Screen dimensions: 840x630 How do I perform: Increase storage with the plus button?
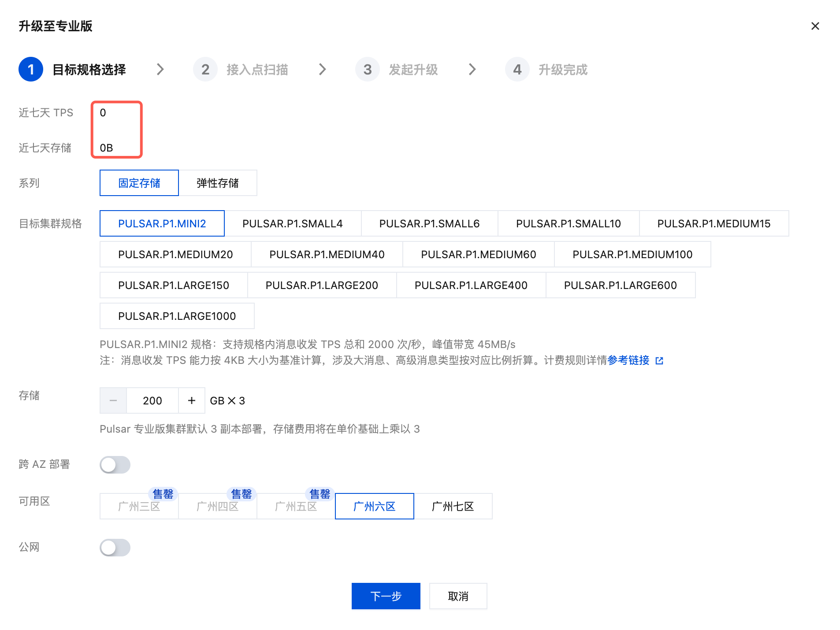(192, 400)
